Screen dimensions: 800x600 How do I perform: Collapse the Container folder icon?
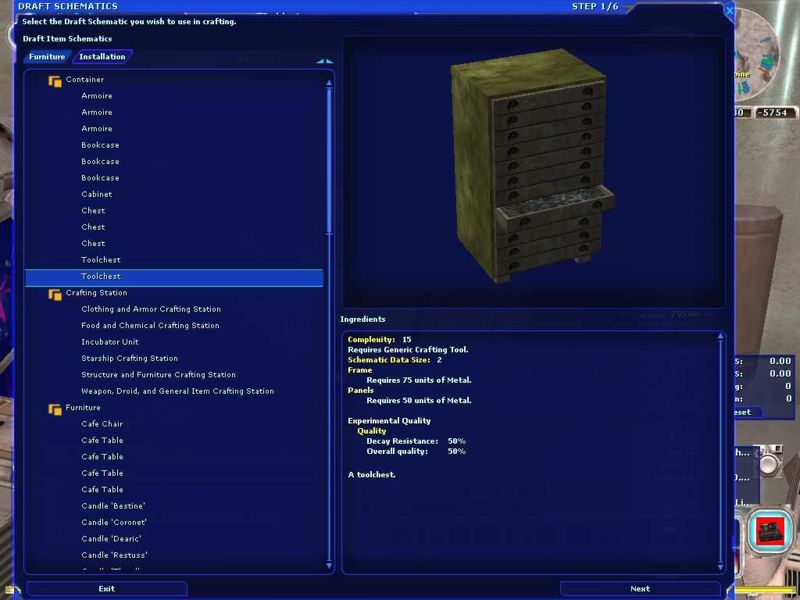click(55, 80)
